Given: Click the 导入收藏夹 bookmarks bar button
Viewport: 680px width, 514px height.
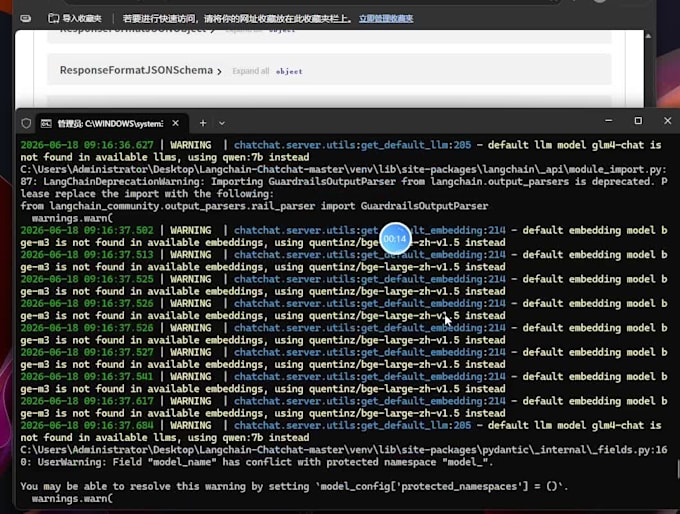Looking at the screenshot, I should click(x=75, y=18).
